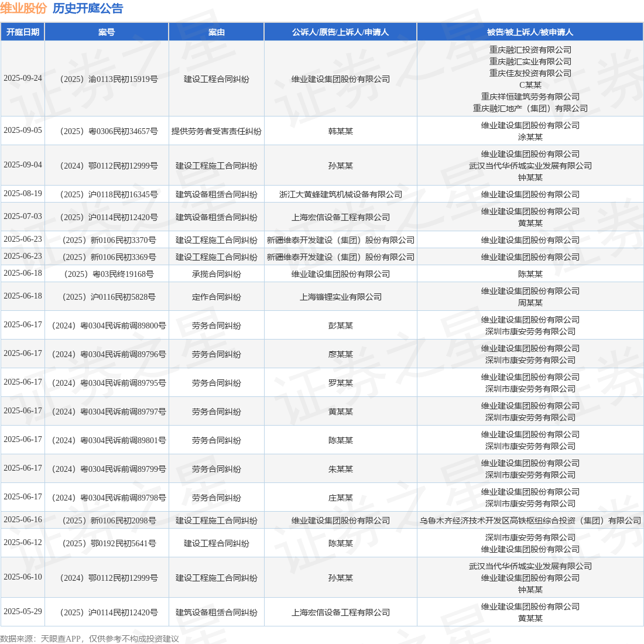Click 重庆祥恒建筑劳务有限公司 defendant entry
644x644 pixels.
pos(530,97)
